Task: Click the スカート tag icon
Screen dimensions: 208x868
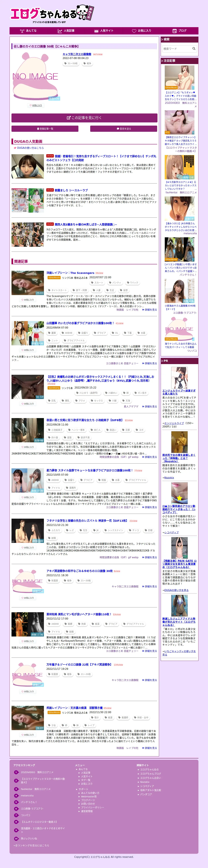Action: click(92, 283)
